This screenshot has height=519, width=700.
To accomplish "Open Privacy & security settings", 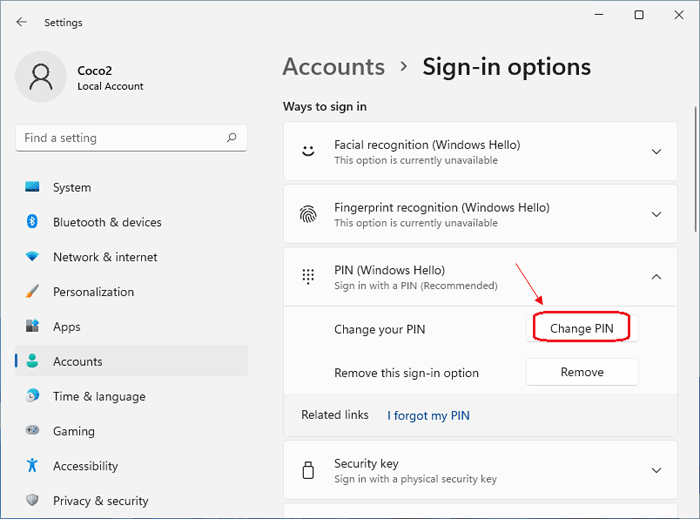I will pyautogui.click(x=131, y=501).
